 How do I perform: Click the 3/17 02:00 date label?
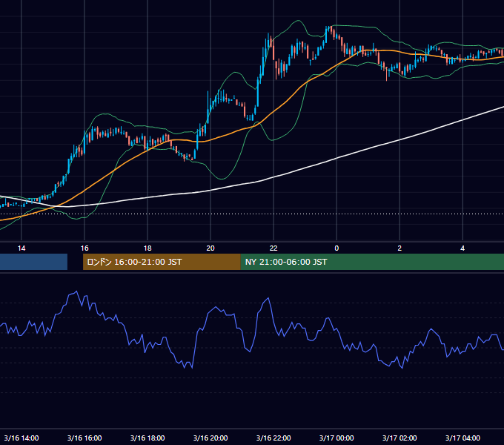pyautogui.click(x=399, y=438)
